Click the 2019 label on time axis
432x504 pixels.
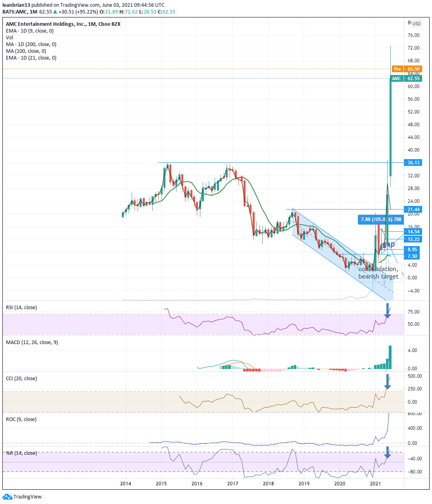304,484
